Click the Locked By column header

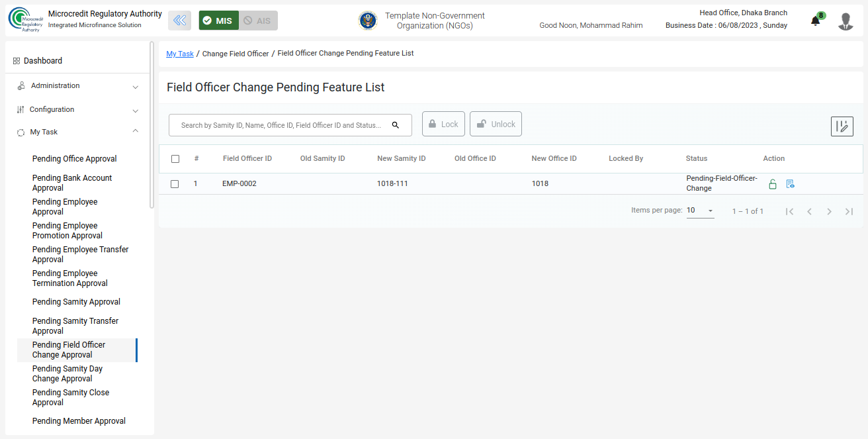tap(626, 159)
